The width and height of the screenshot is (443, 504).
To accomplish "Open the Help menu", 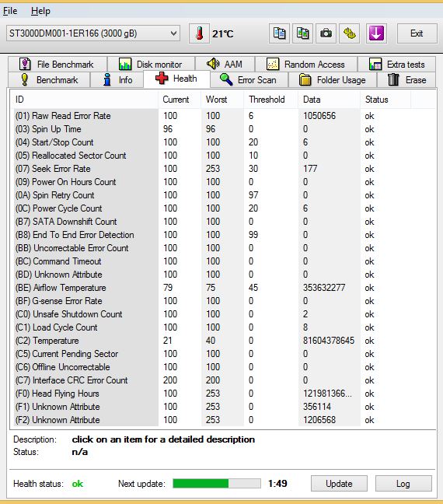I will pyautogui.click(x=40, y=11).
